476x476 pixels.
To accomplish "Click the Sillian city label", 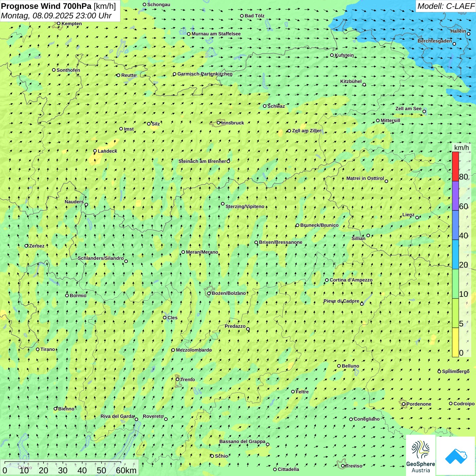I will pyautogui.click(x=358, y=238).
